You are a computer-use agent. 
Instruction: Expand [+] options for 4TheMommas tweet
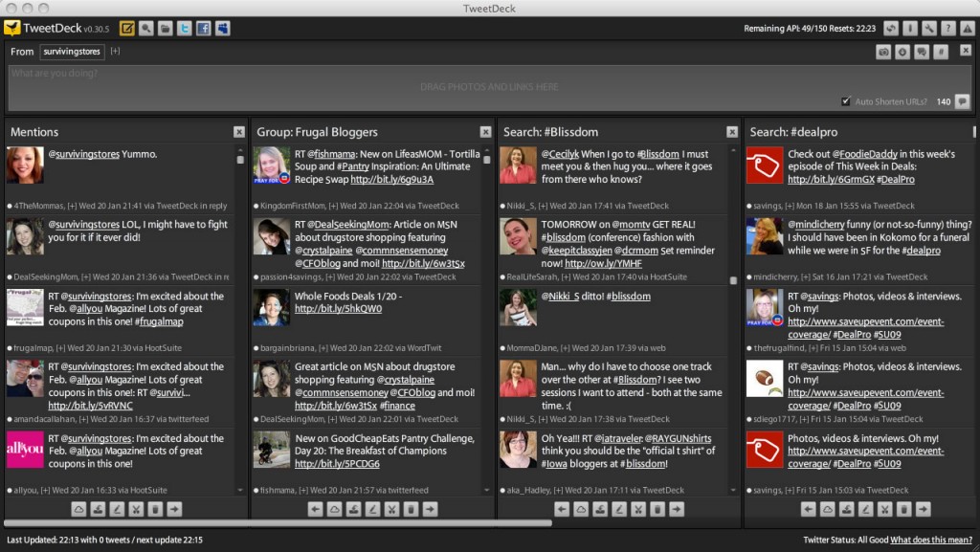point(72,206)
